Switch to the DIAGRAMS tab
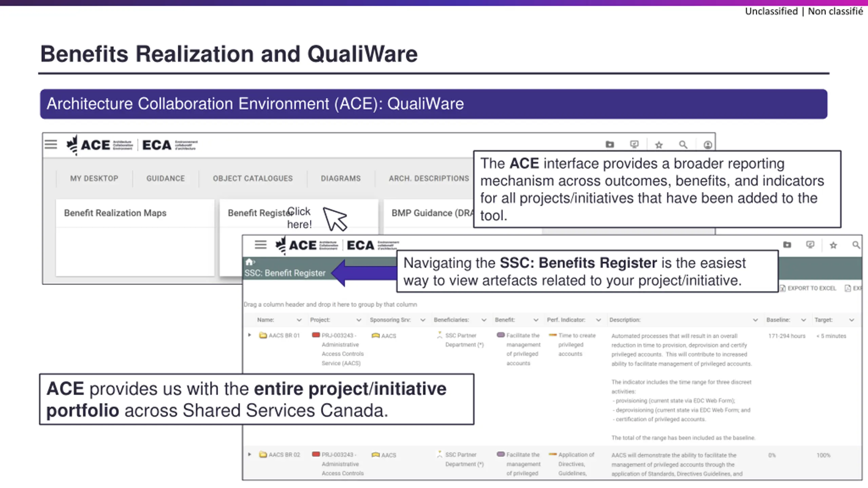This screenshot has height=488, width=868. [341, 178]
